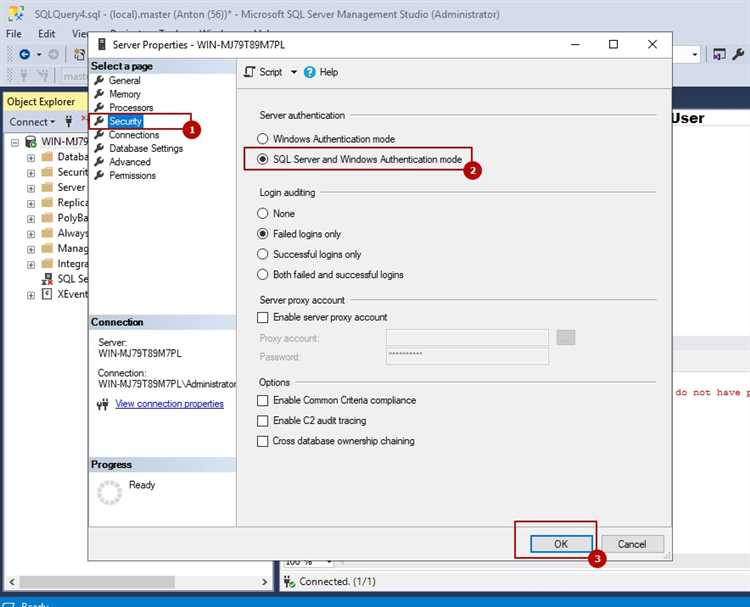This screenshot has height=607, width=750.
Task: Click the query window icon in toolbar
Action: coord(718,55)
